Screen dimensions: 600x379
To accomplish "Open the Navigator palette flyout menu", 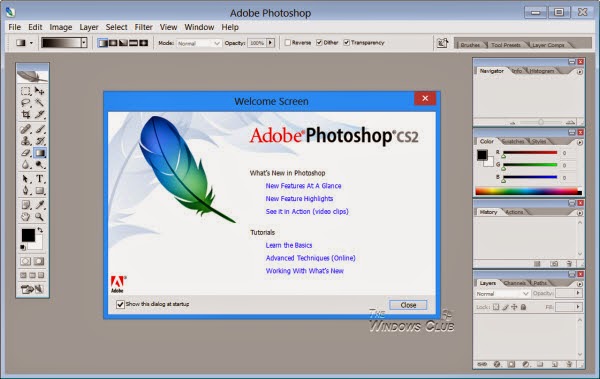I will click(x=580, y=72).
